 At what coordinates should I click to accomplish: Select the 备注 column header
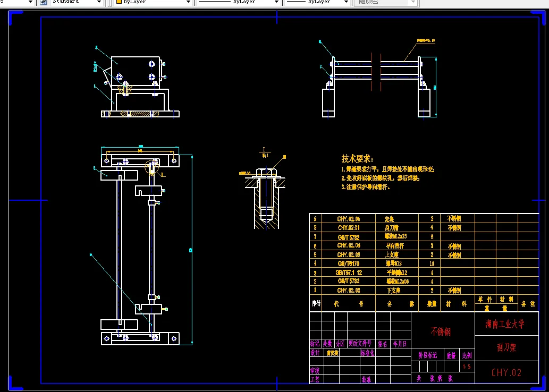(528, 304)
